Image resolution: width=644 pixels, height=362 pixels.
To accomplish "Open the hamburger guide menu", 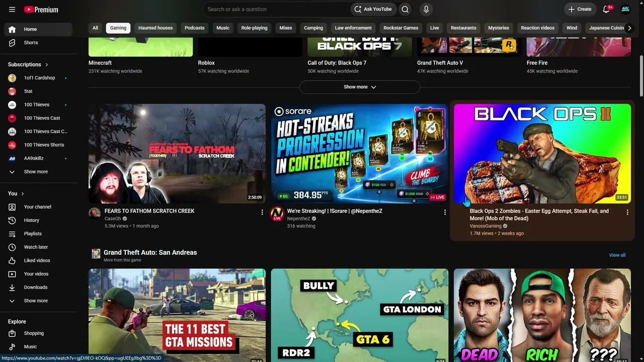I will tap(12, 9).
